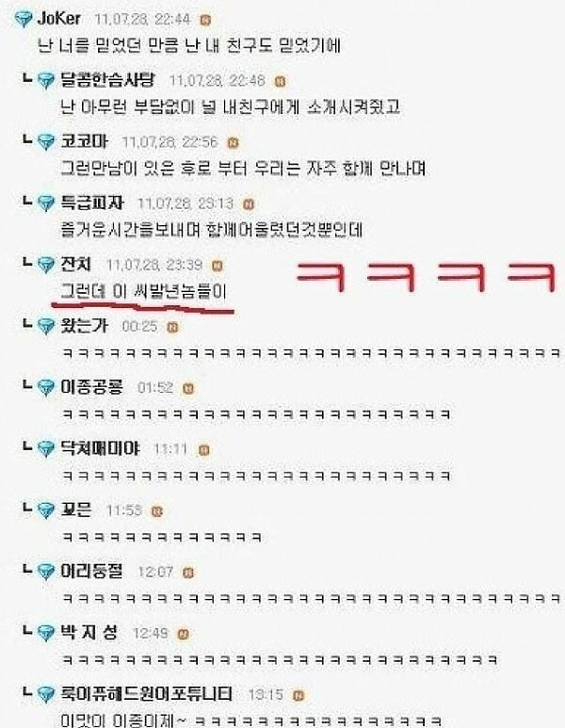The image size is (565, 728).
Task: Click the 어리둥절 username
Action: click(92, 571)
